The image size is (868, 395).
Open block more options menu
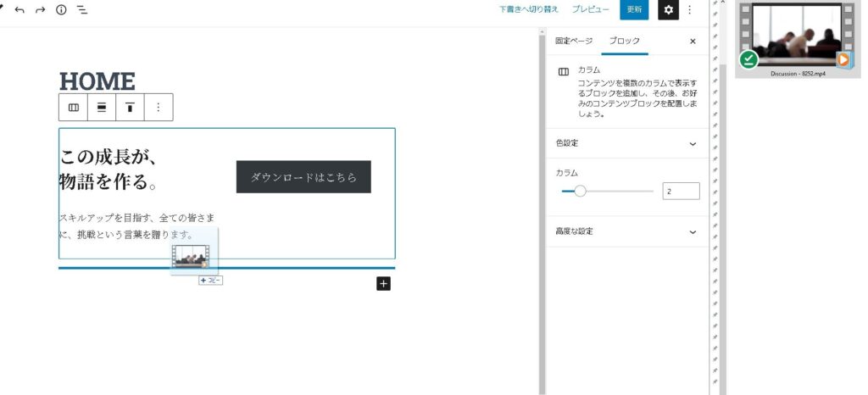coord(159,108)
